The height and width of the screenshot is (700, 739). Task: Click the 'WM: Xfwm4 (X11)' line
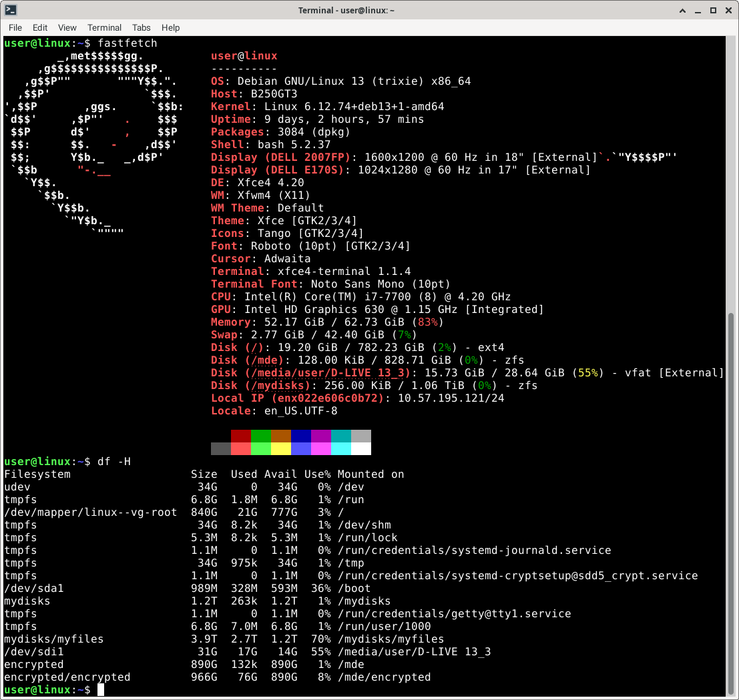pyautogui.click(x=260, y=196)
